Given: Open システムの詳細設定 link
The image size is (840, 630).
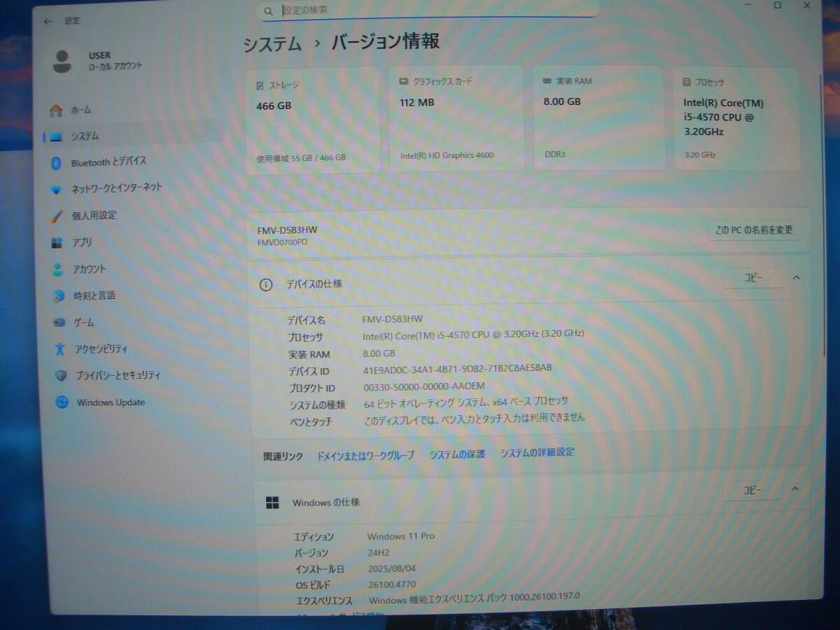Looking at the screenshot, I should pyautogui.click(x=537, y=453).
